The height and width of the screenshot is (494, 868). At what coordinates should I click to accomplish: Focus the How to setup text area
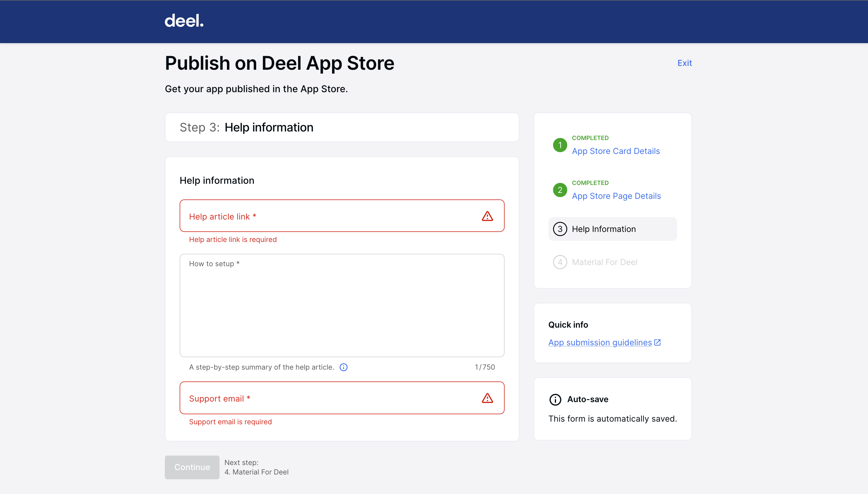coord(342,305)
